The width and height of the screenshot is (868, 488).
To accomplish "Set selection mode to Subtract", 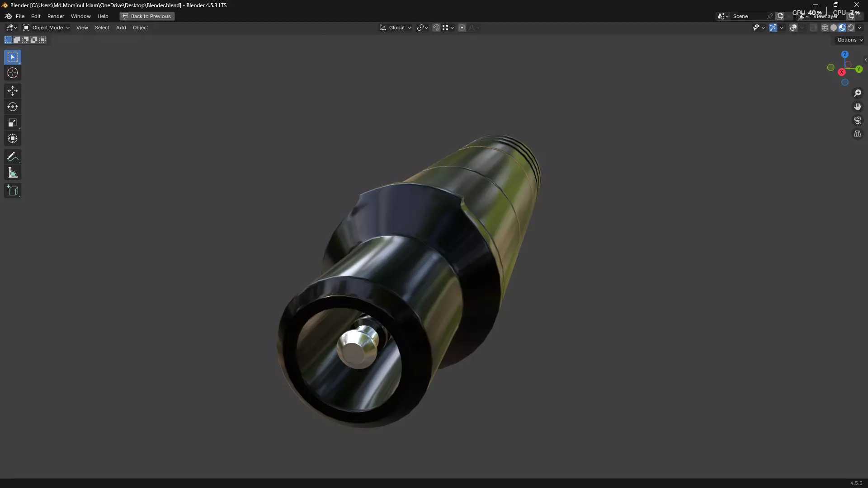I will 25,40.
